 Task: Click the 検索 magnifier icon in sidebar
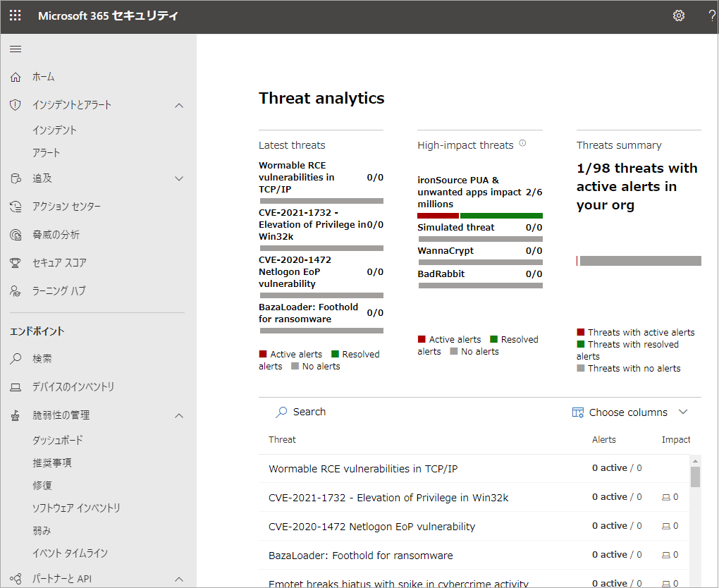coord(16,359)
